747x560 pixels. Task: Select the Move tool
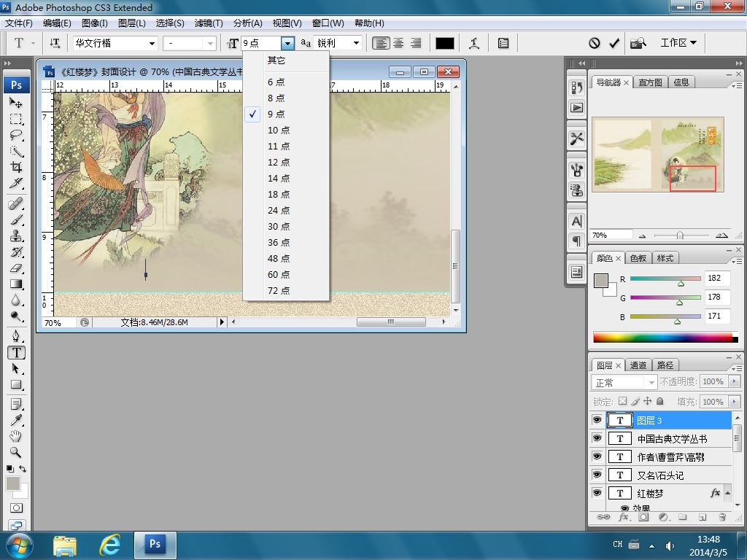click(16, 102)
